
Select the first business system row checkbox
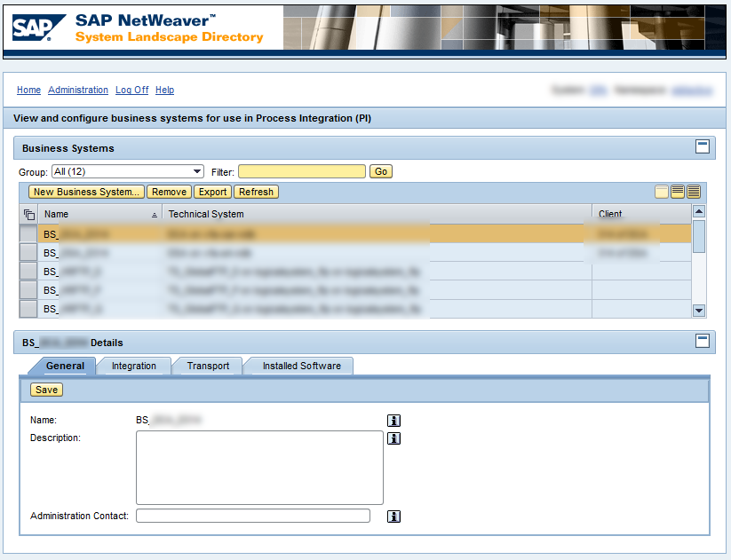click(28, 234)
